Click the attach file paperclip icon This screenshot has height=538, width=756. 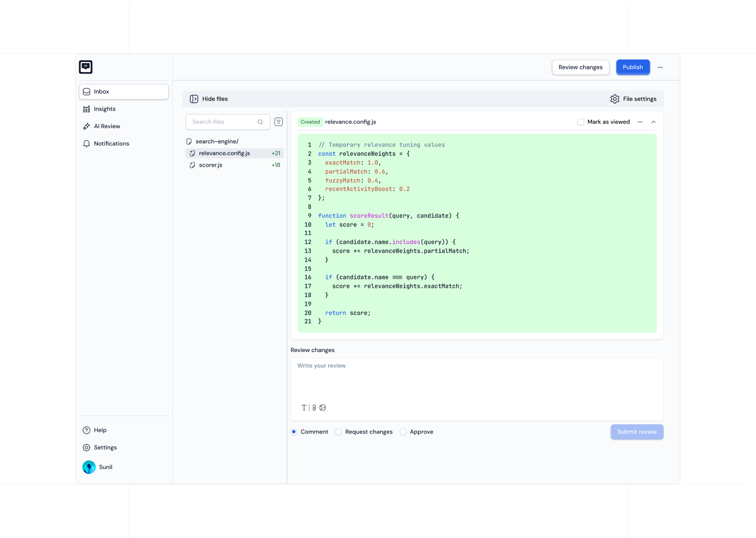(x=314, y=408)
